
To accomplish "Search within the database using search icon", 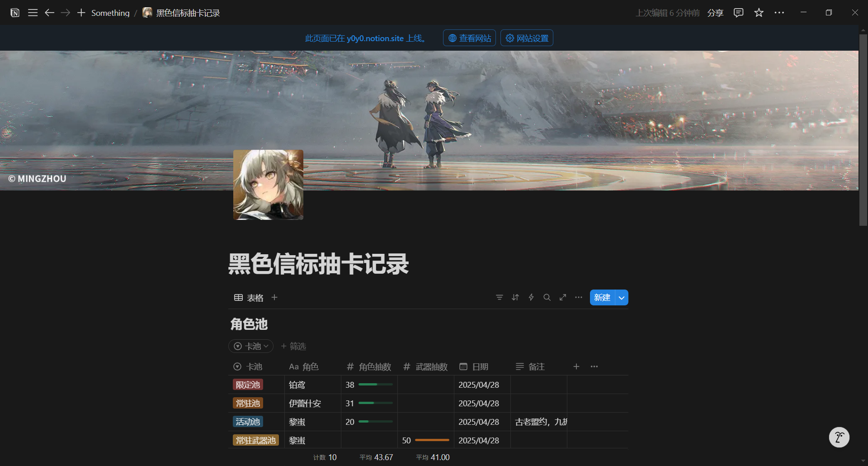I will click(547, 297).
